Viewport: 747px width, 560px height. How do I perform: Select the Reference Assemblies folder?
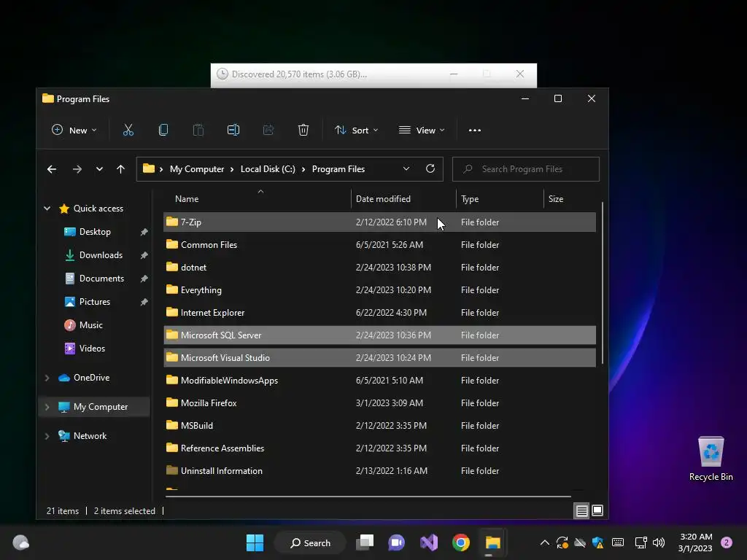[379, 448]
